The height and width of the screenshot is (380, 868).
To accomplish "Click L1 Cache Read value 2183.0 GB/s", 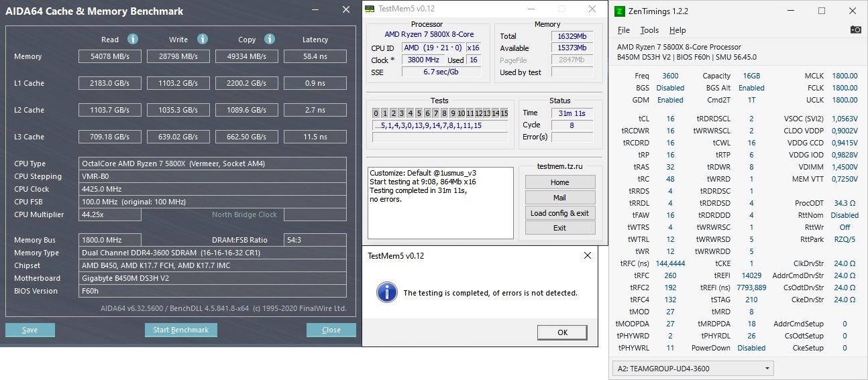I will coord(110,83).
